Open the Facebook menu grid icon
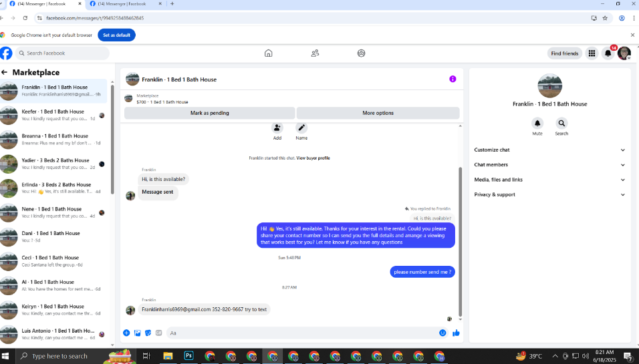 pyautogui.click(x=592, y=53)
